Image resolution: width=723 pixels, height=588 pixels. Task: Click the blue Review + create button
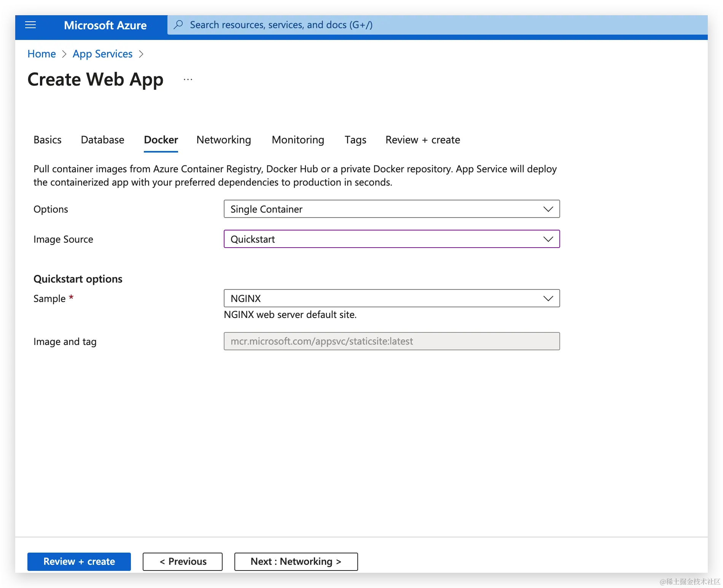click(x=79, y=561)
